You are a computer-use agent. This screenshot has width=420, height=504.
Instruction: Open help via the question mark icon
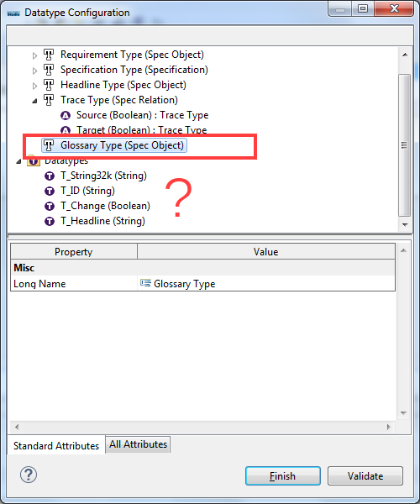[29, 475]
